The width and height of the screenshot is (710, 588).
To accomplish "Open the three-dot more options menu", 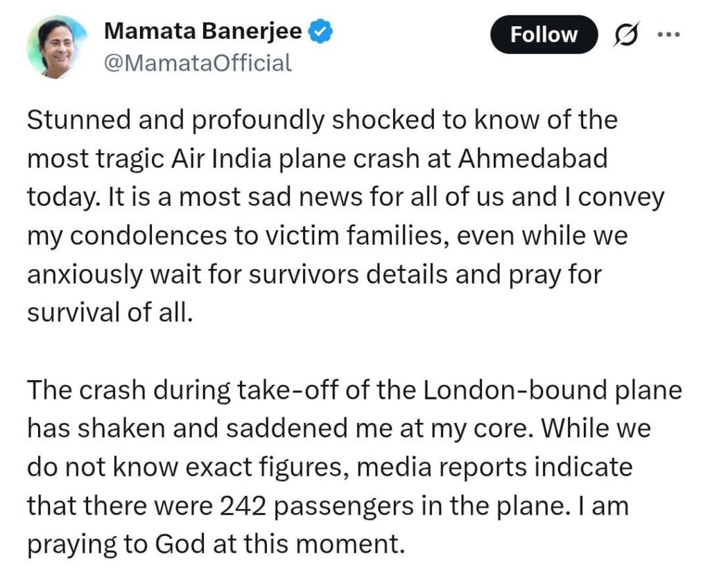I will coord(669,35).
